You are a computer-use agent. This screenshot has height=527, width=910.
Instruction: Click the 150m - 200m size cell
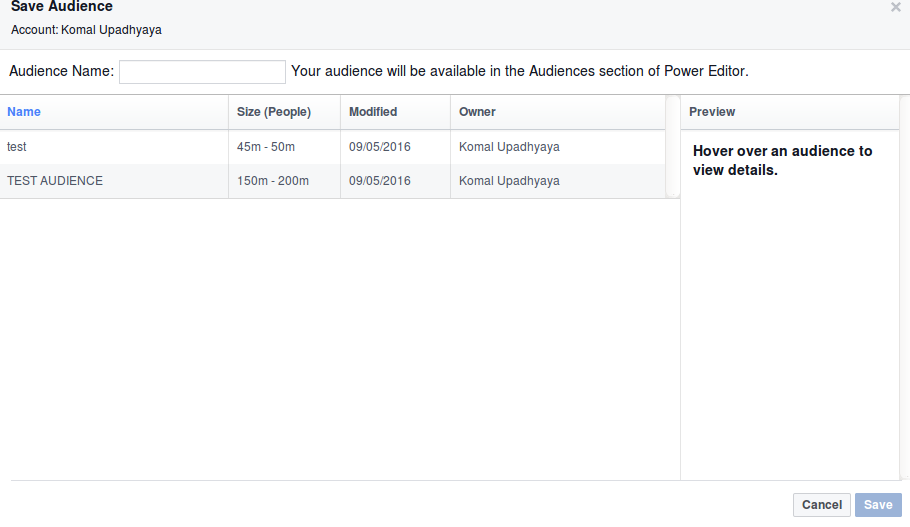(x=273, y=181)
